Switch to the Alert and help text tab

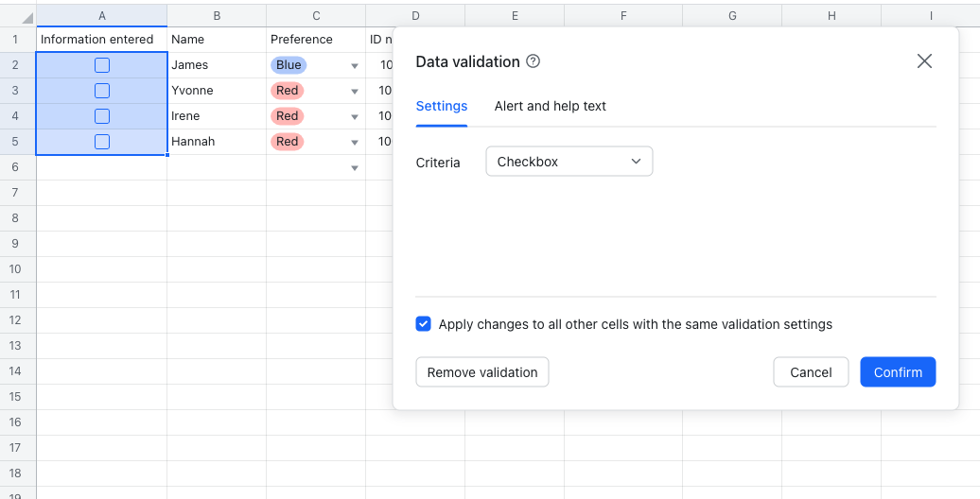pos(550,106)
